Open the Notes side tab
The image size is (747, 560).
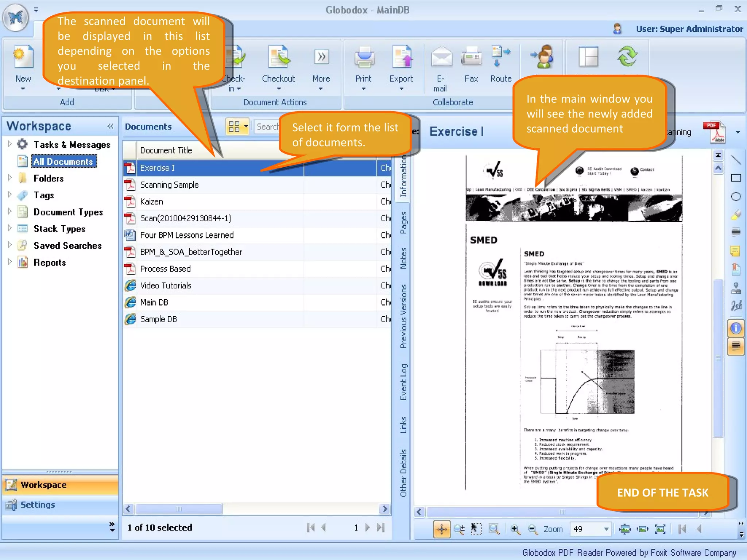(403, 258)
